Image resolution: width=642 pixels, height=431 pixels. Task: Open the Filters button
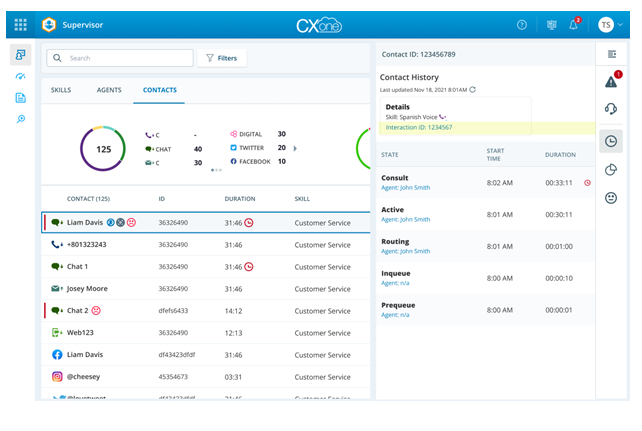222,58
